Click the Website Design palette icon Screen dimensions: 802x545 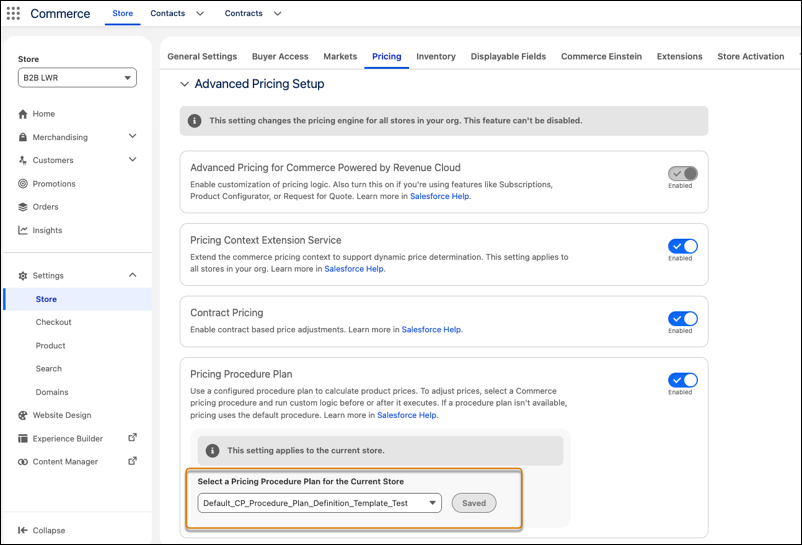[23, 415]
